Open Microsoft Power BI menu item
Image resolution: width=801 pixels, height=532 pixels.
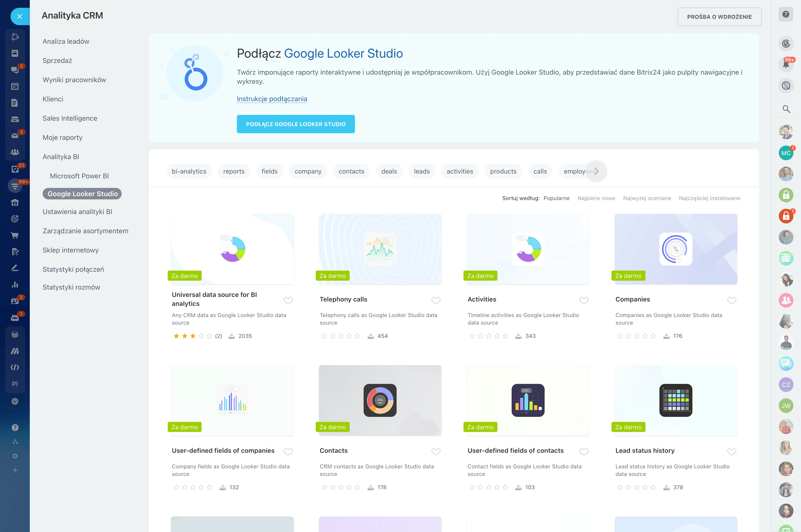click(79, 176)
